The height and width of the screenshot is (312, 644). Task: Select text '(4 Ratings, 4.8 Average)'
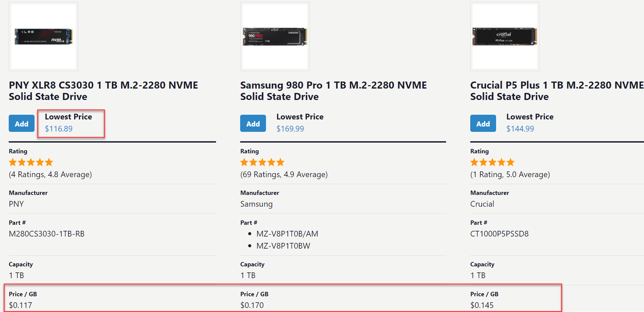tap(50, 174)
